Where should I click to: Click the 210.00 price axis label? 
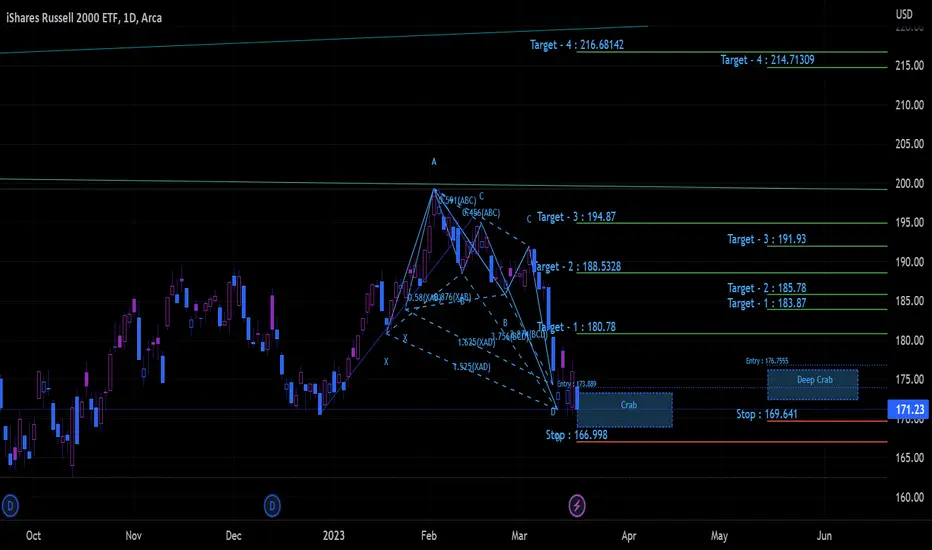pyautogui.click(x=909, y=105)
